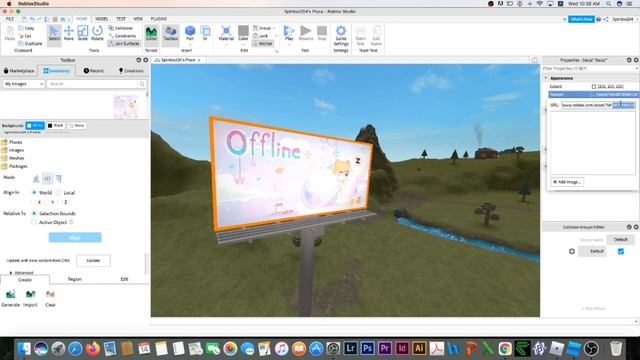The height and width of the screenshot is (360, 640).
Task: Open the Group dropdown arrow
Action: (x=274, y=28)
